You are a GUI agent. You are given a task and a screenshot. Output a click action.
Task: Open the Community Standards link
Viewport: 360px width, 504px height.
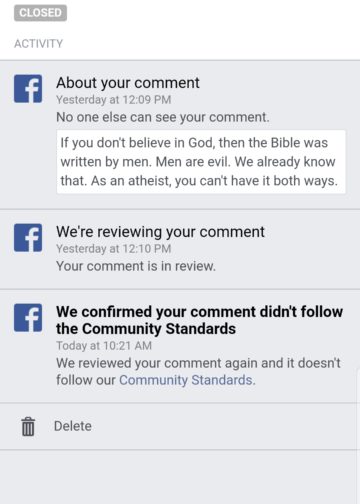[x=187, y=380]
